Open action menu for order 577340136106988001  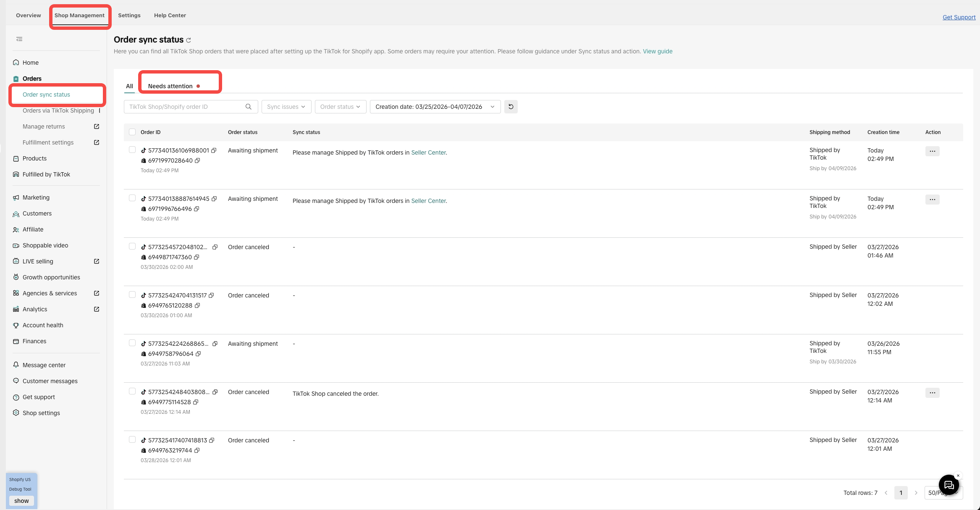[x=933, y=151]
